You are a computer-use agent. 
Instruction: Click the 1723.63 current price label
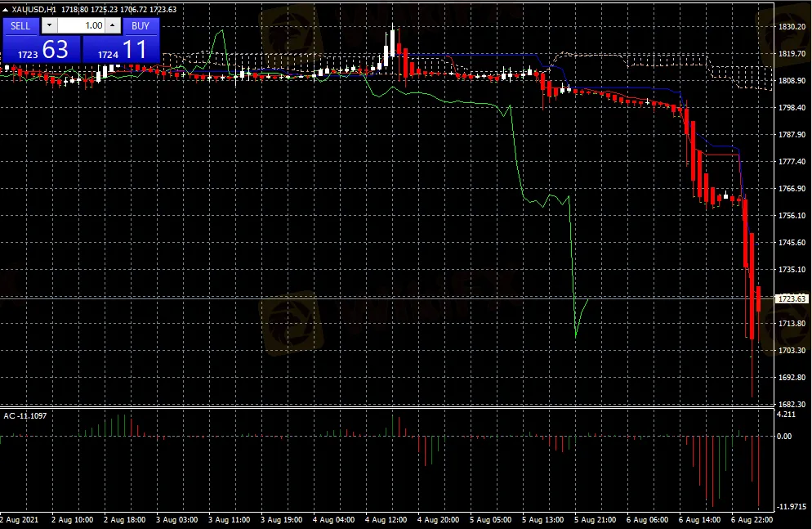tap(791, 298)
